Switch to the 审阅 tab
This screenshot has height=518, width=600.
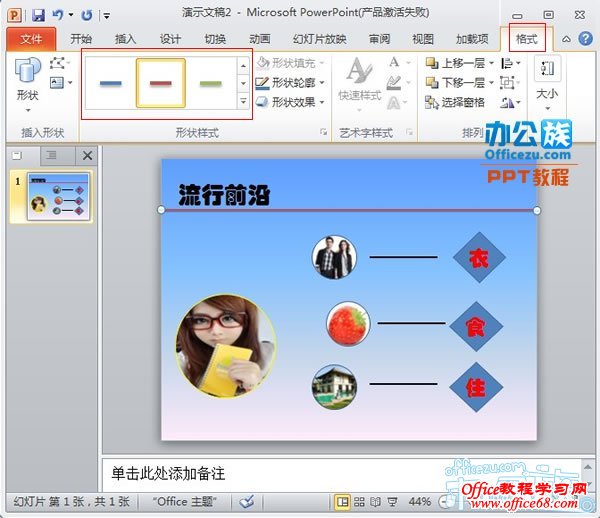click(379, 39)
